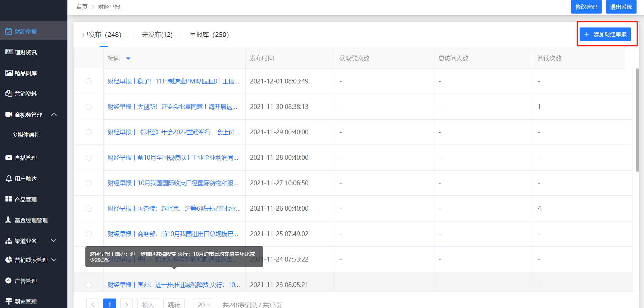Viewport: 644px width, 308px height.
Task: Select radio for 2021-11-28 00:40:00 row
Action: 89,157
